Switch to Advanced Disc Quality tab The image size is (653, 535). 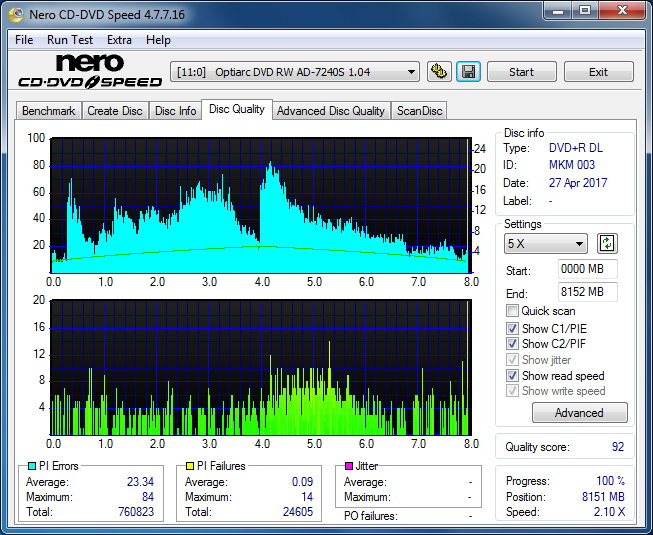point(331,111)
